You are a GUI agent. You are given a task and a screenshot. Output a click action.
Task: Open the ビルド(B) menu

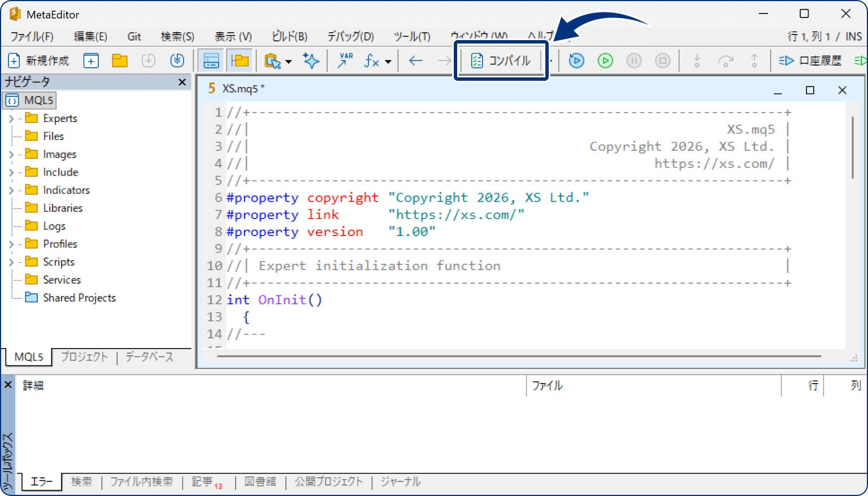point(289,37)
